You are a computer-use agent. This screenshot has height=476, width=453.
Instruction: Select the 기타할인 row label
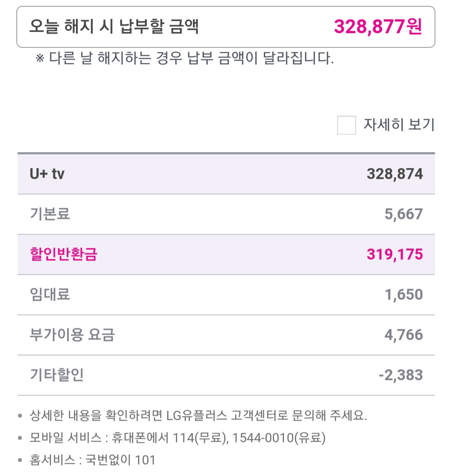click(x=57, y=375)
